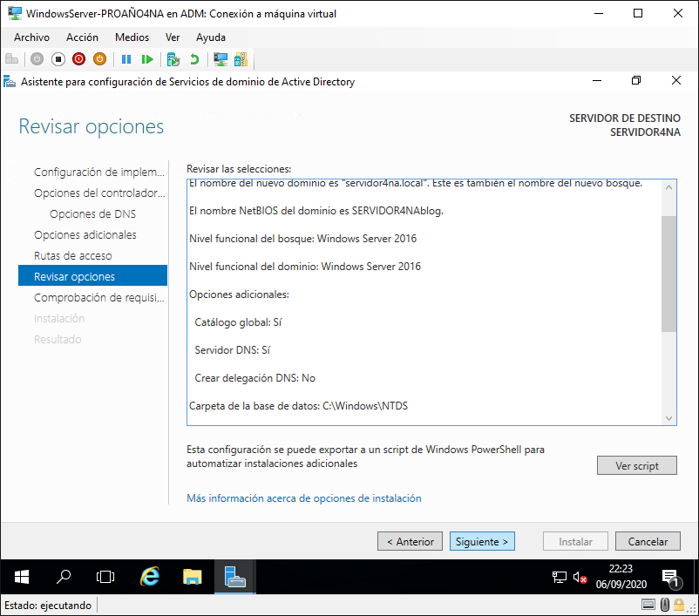699x616 pixels.
Task: Click the keyboard status bar icon
Action: pos(648,605)
